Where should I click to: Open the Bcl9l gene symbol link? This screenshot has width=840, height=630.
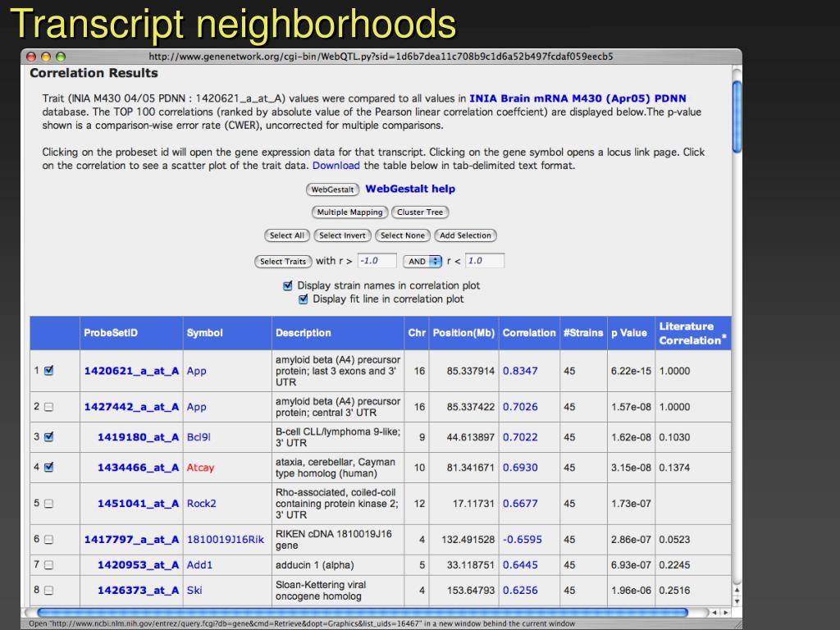tap(199, 437)
